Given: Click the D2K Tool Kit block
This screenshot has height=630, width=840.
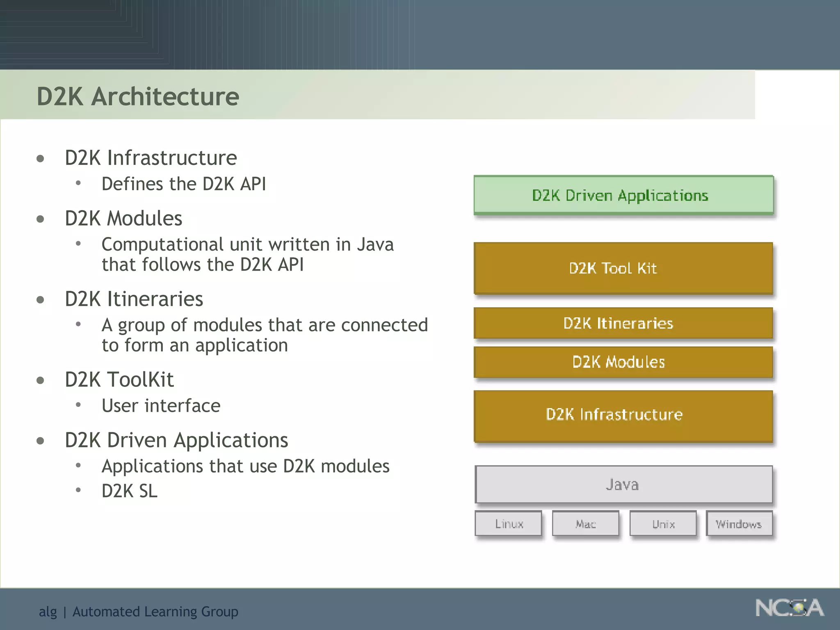Looking at the screenshot, I should (x=623, y=268).
